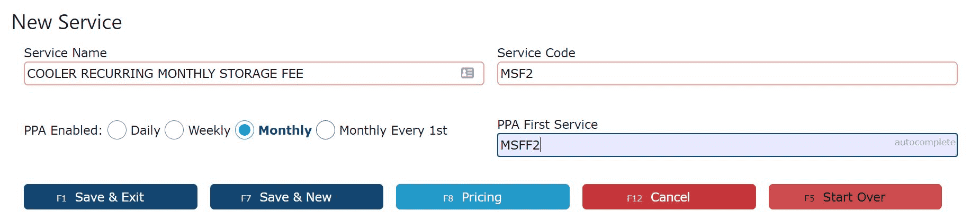Click the selected Monthly radio circle

[x=245, y=130]
